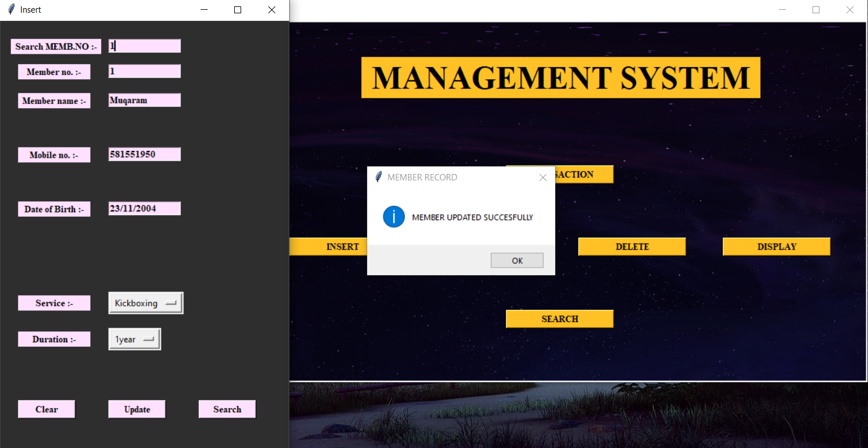This screenshot has height=448, width=868.
Task: Click the Python feather icon on Insert window
Action: [x=10, y=9]
